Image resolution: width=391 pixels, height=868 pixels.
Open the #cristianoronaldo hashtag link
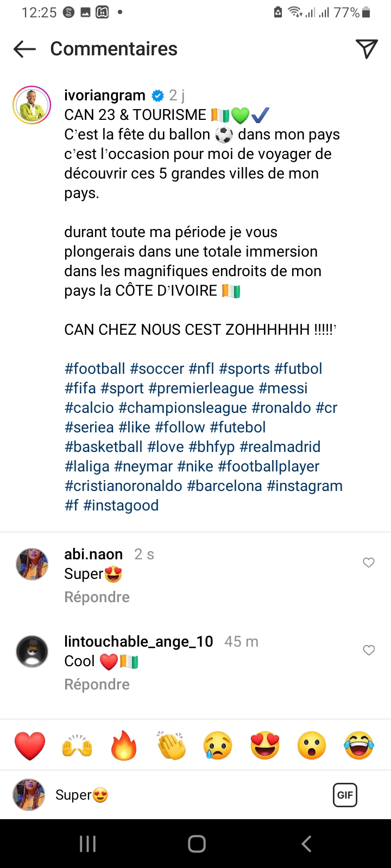tap(123, 486)
